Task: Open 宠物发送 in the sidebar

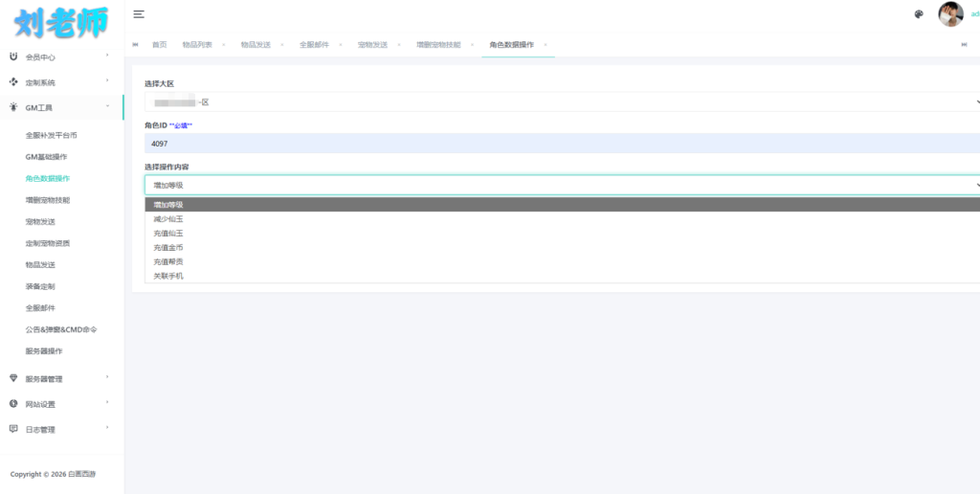Action: tap(40, 221)
